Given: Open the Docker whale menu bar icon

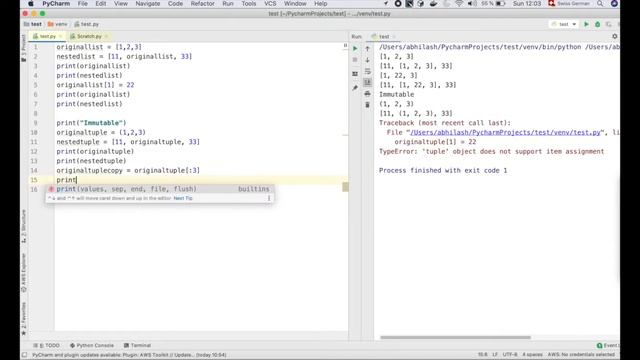Looking at the screenshot, I should (433, 4).
